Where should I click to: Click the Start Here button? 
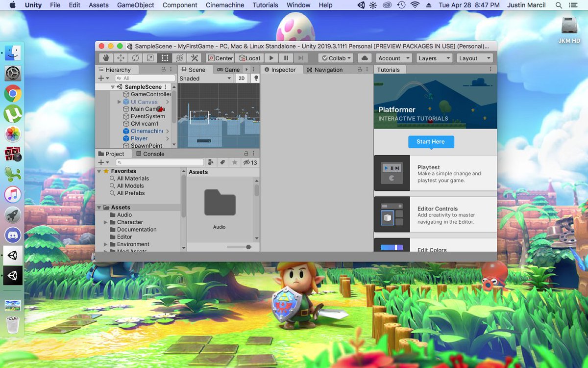pos(431,142)
